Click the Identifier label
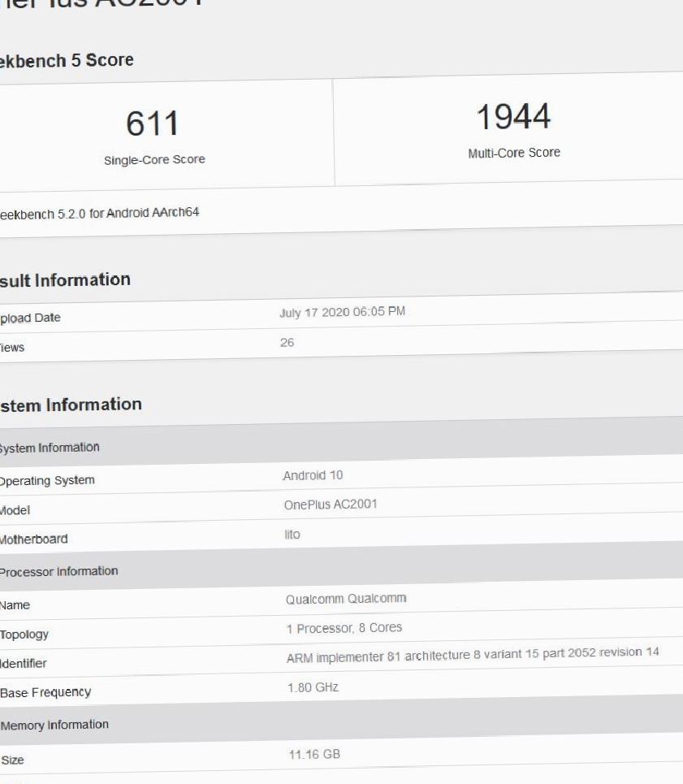683x784 pixels. tap(23, 664)
